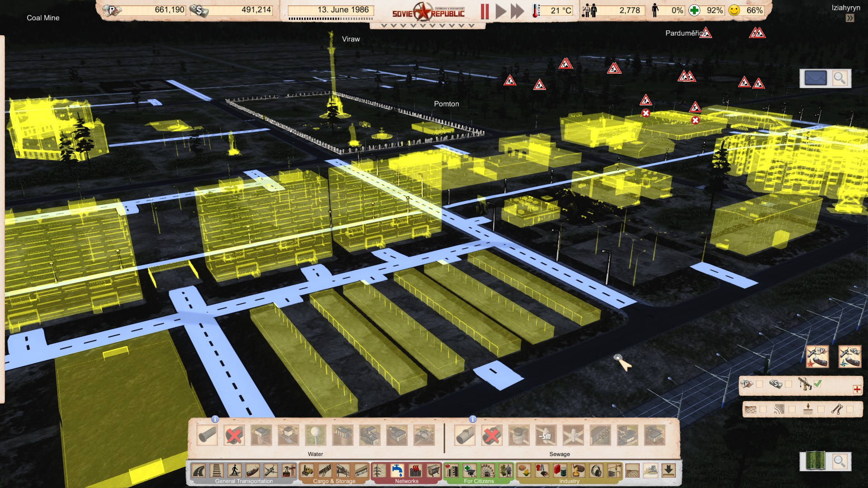Open the electricity pylon networks icon
Viewport: 868px width, 488px height.
coord(379,471)
